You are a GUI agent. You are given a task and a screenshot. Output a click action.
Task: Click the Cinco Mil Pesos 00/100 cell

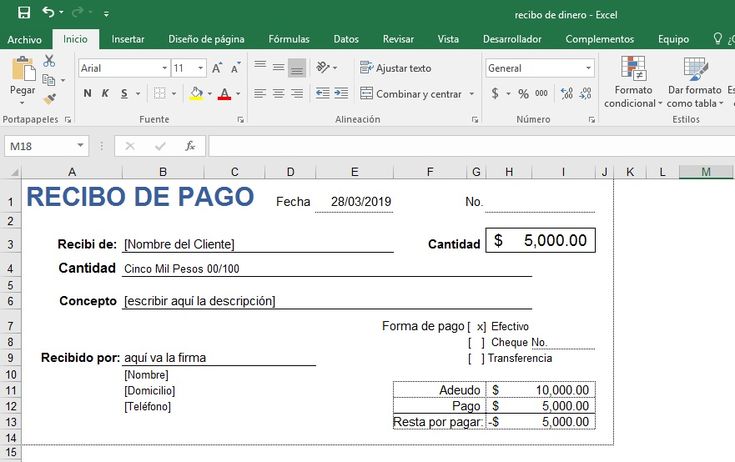(x=181, y=268)
